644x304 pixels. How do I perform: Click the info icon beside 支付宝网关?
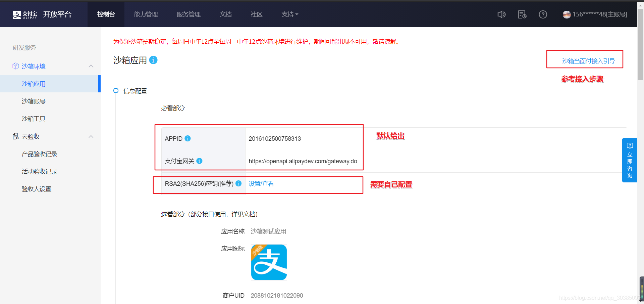[199, 161]
